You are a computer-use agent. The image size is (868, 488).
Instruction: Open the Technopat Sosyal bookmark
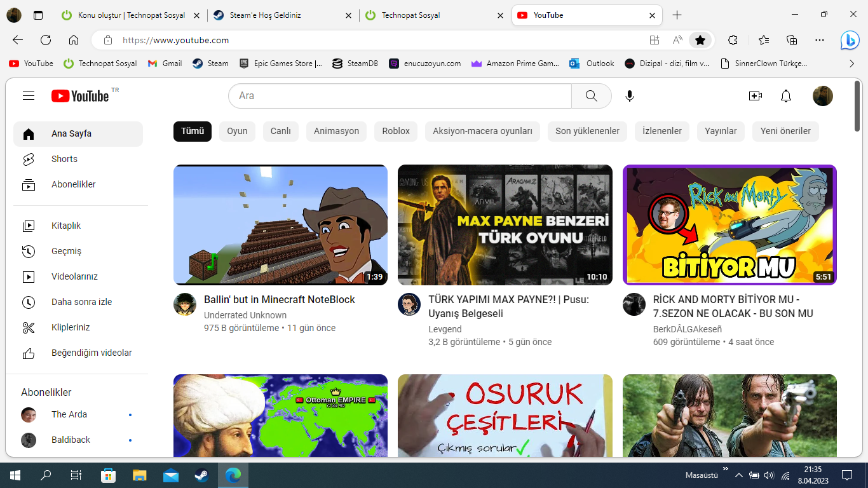[x=100, y=64]
